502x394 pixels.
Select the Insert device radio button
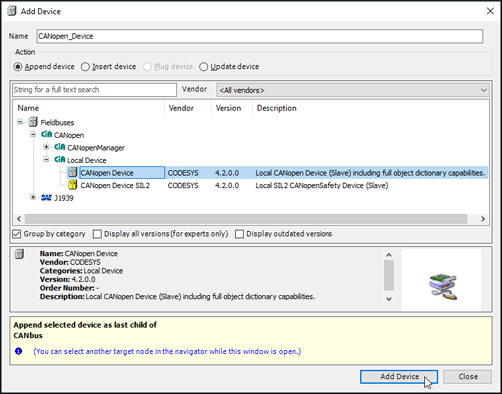(85, 67)
